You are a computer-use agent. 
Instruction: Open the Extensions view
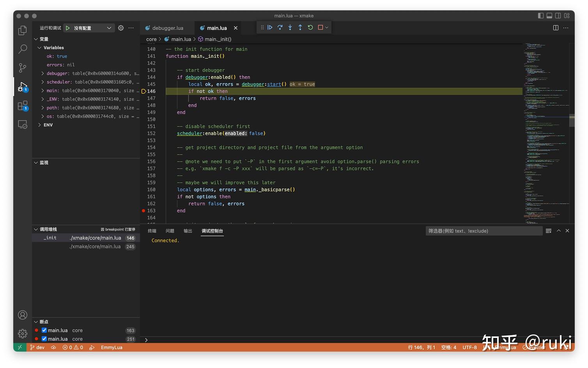click(x=23, y=106)
